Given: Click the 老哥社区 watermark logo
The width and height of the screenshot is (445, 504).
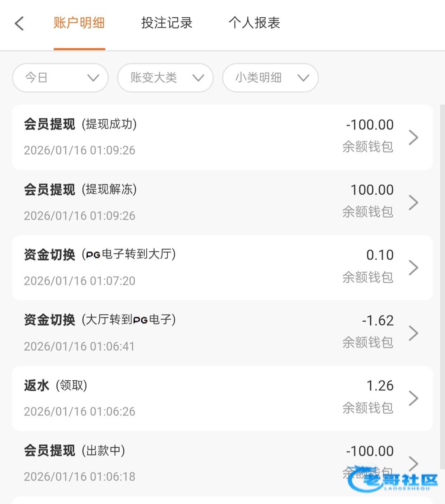Looking at the screenshot, I should coord(393,481).
